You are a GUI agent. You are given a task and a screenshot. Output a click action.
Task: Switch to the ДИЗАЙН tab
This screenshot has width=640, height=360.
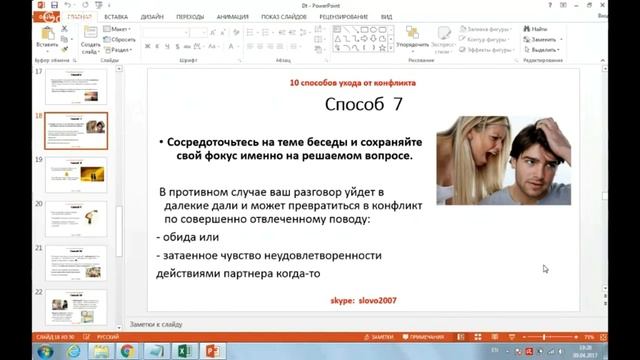(x=152, y=17)
